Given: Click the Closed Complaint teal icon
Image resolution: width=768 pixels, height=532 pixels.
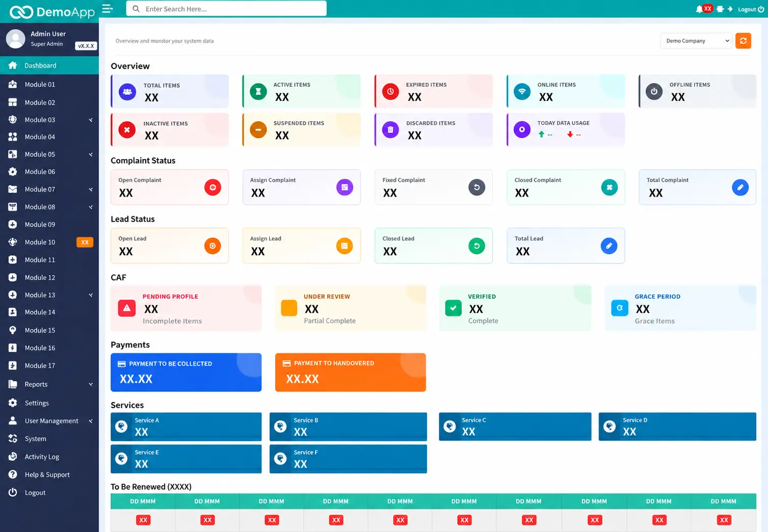Looking at the screenshot, I should 609,188.
